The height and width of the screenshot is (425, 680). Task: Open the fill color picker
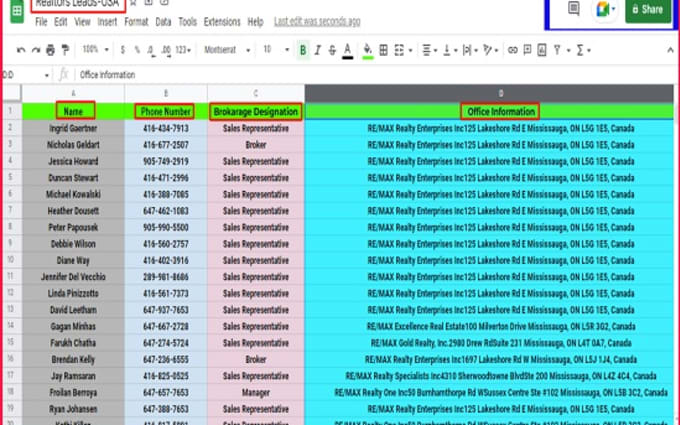(368, 51)
